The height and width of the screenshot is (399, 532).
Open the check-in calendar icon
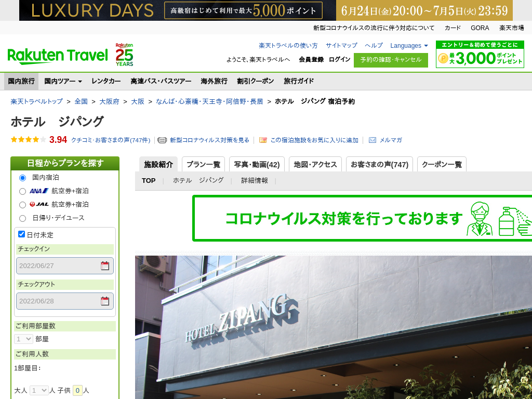pyautogui.click(x=105, y=266)
